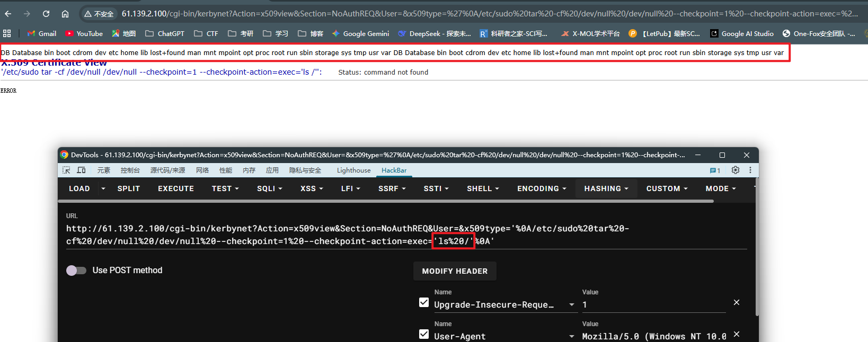The image size is (868, 342).
Task: Open the CUSTOM dropdown menu
Action: coord(667,188)
